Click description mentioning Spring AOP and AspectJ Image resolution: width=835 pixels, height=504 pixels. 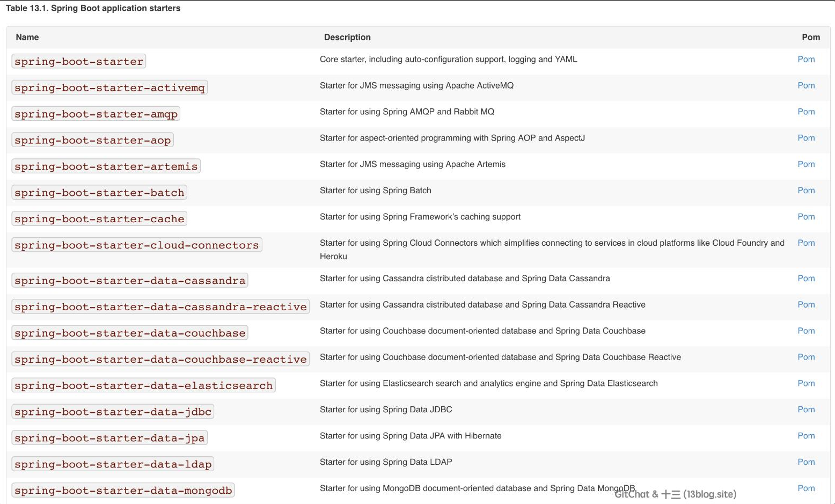[452, 138]
